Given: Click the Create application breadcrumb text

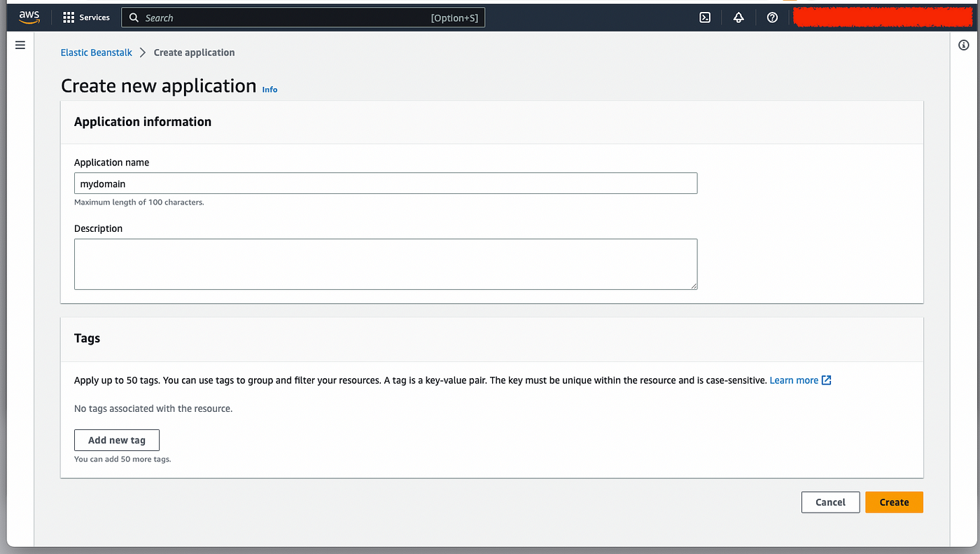Looking at the screenshot, I should tap(195, 53).
